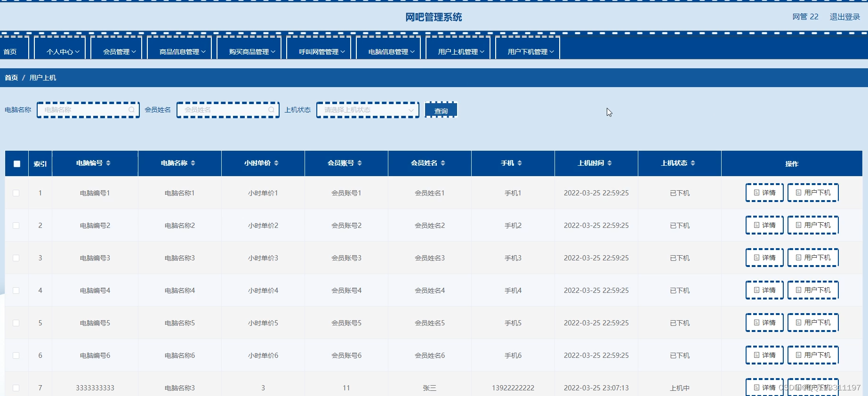Toggle select-all checkbox in table header
868x396 pixels.
[x=17, y=164]
